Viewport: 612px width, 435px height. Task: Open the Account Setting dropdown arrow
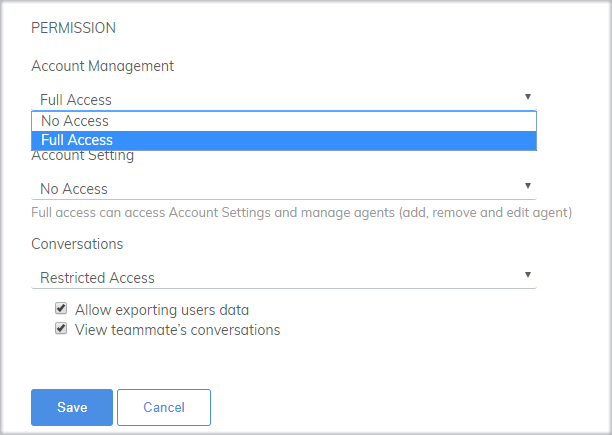528,186
